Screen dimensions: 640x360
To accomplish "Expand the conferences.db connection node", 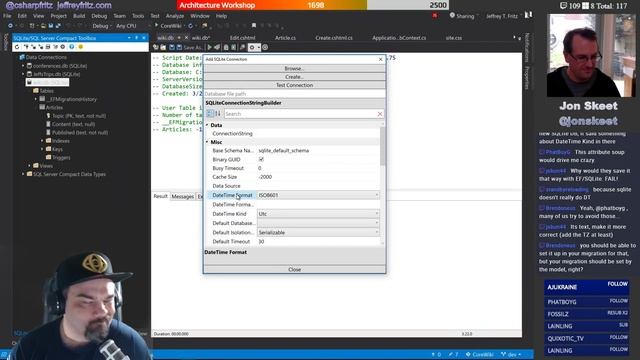I will 23,65.
